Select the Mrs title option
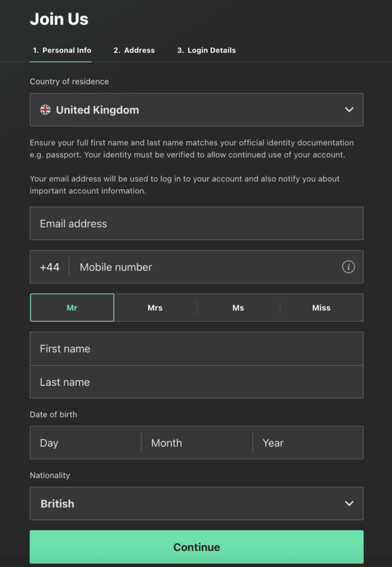392x567 pixels. [155, 308]
